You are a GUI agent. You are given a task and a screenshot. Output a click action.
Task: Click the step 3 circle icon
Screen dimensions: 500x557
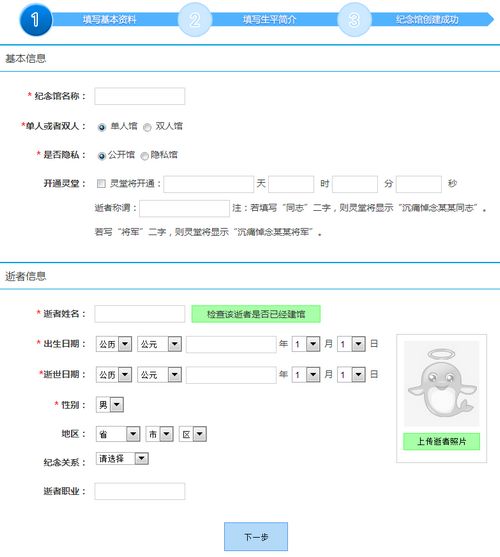tap(354, 20)
